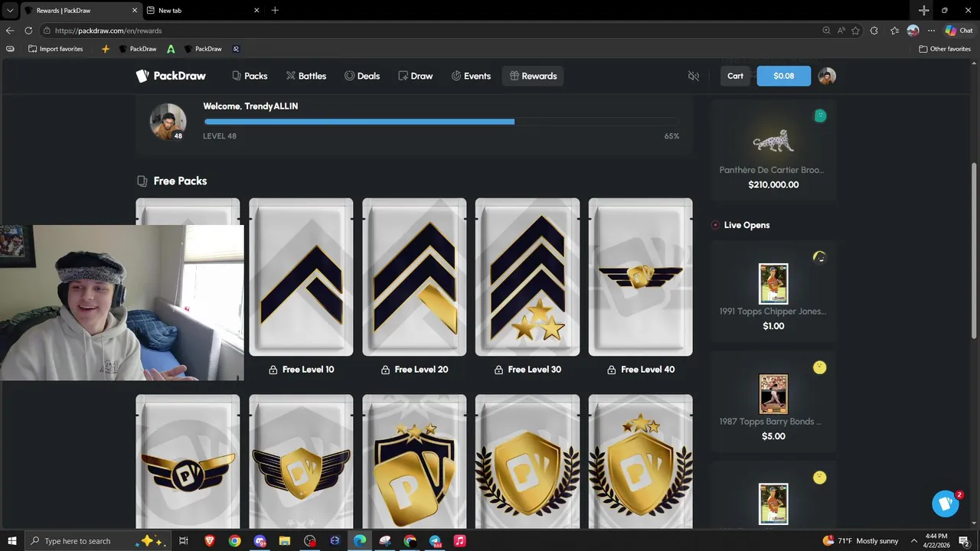This screenshot has width=980, height=551.
Task: Open the Cart
Action: click(735, 76)
